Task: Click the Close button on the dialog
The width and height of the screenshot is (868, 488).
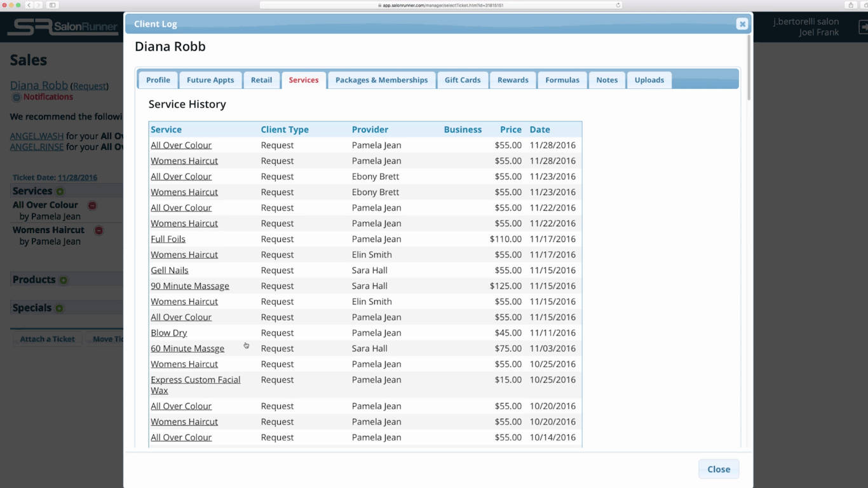Action: [x=718, y=469]
